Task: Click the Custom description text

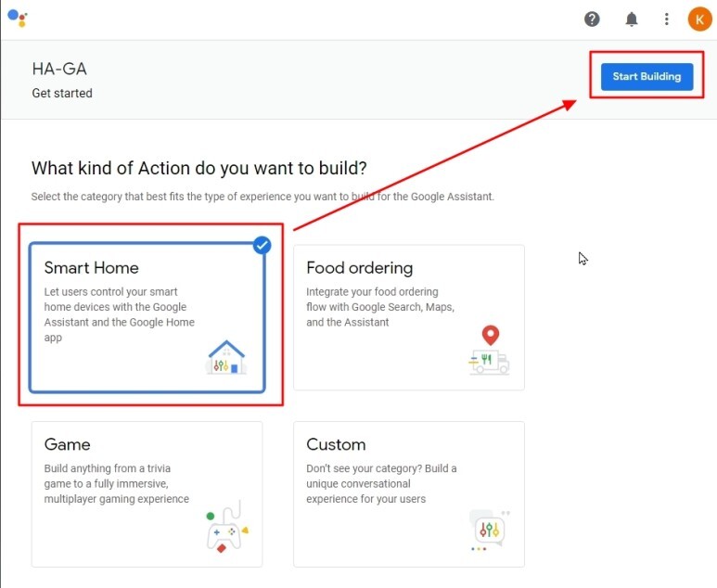Action: [381, 484]
